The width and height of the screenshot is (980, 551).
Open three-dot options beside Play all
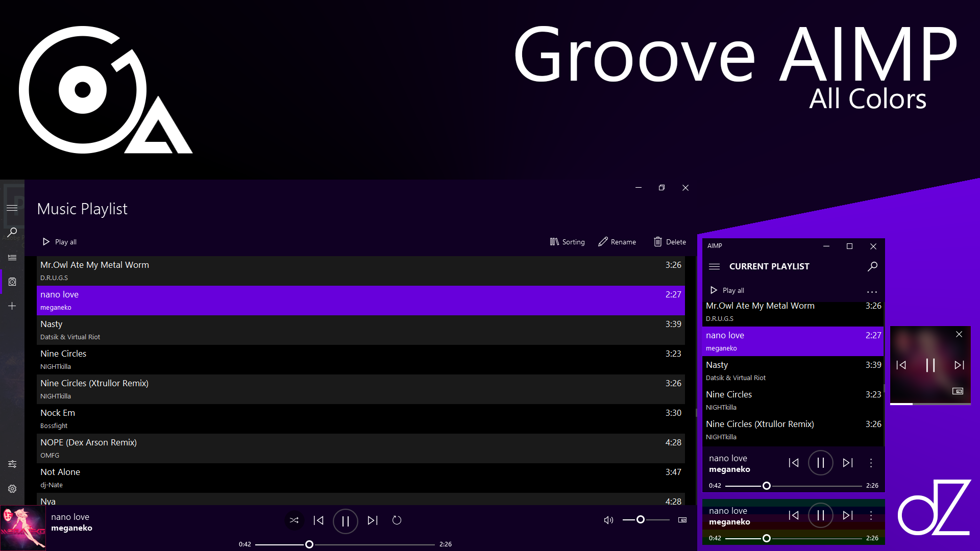coord(872,292)
